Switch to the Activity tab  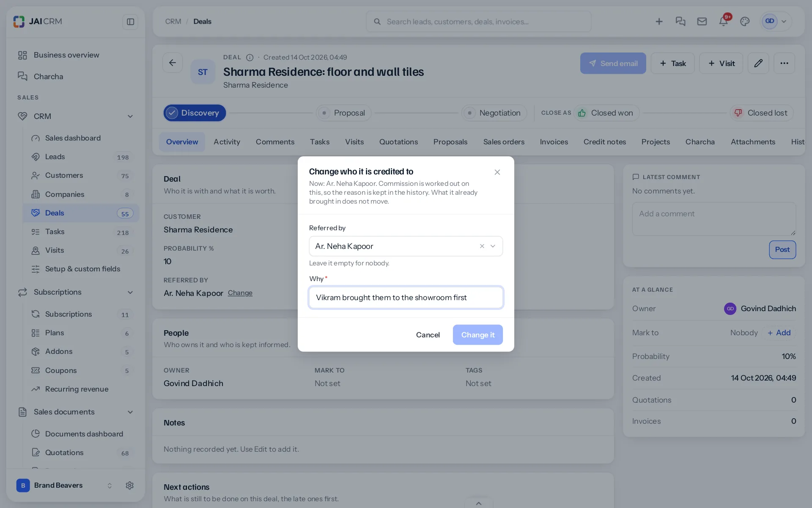[227, 142]
